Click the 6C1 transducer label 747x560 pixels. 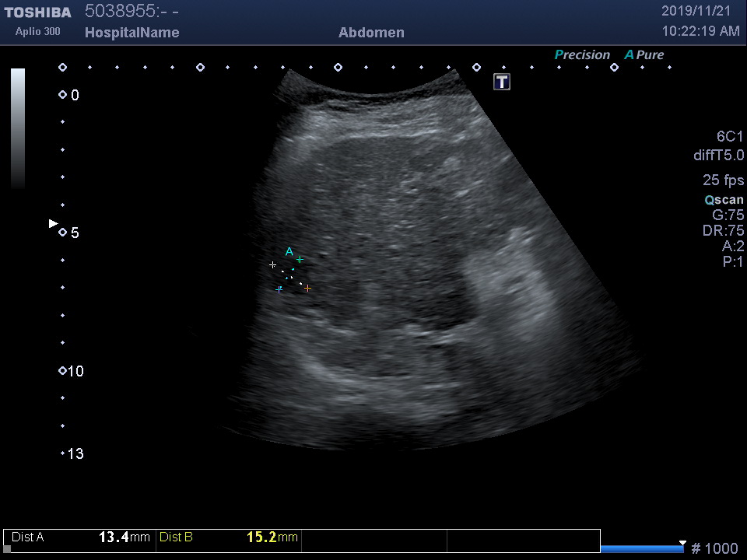point(730,137)
